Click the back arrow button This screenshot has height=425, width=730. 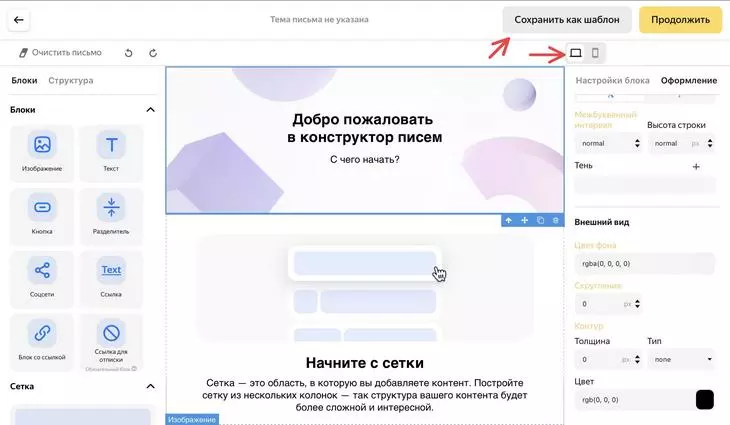(x=19, y=20)
